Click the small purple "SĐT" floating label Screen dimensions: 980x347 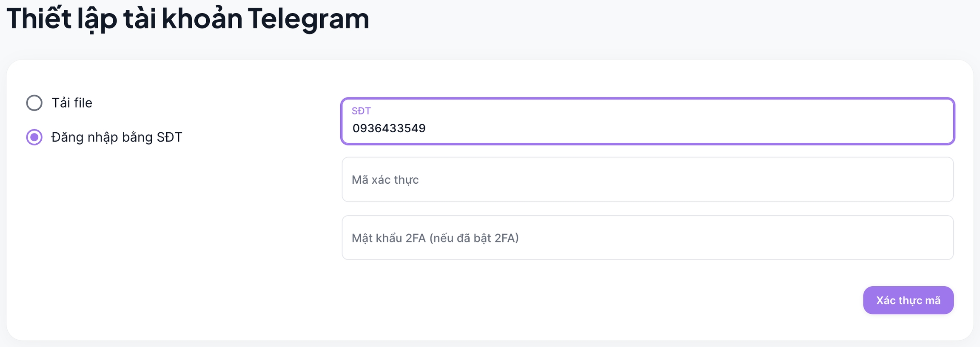click(361, 111)
